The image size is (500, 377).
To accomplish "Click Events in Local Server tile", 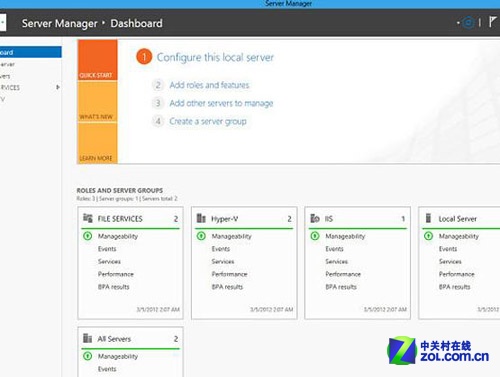I will pos(448,249).
